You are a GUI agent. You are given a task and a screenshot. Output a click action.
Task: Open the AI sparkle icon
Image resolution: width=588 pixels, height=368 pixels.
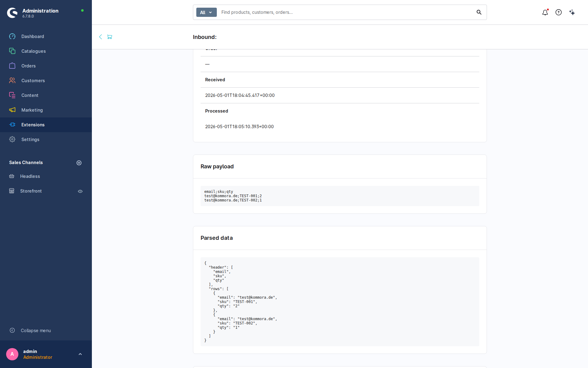[x=572, y=12]
